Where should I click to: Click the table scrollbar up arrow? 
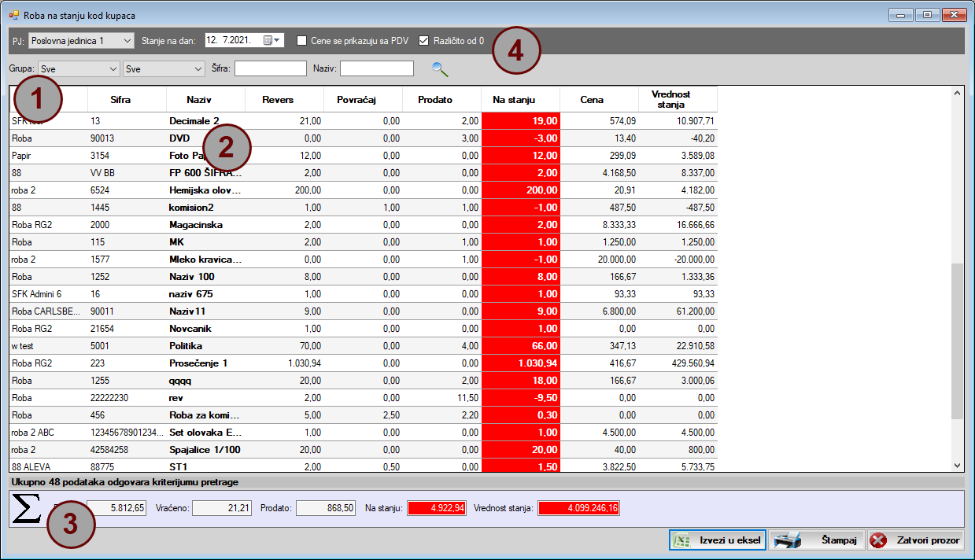[x=957, y=93]
